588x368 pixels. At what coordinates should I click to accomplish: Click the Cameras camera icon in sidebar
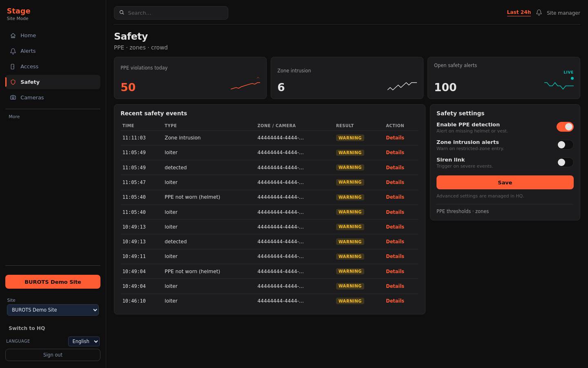[x=13, y=98]
